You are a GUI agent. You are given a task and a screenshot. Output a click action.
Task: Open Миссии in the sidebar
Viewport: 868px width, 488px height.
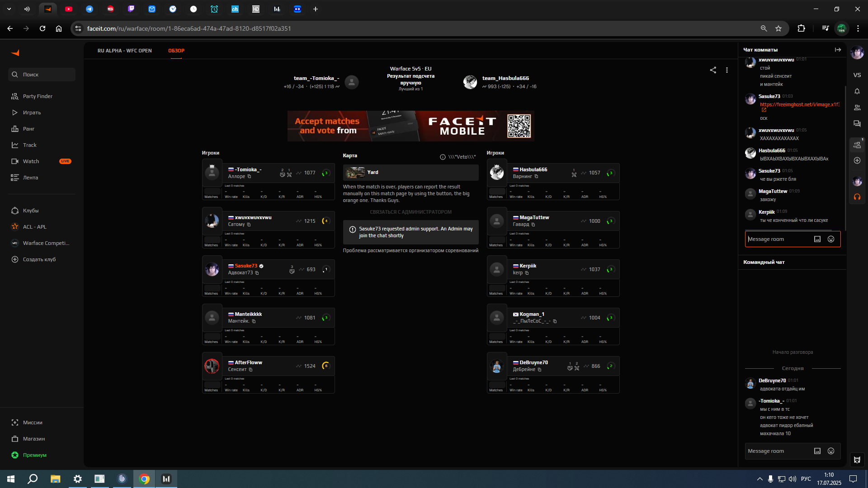point(42,422)
